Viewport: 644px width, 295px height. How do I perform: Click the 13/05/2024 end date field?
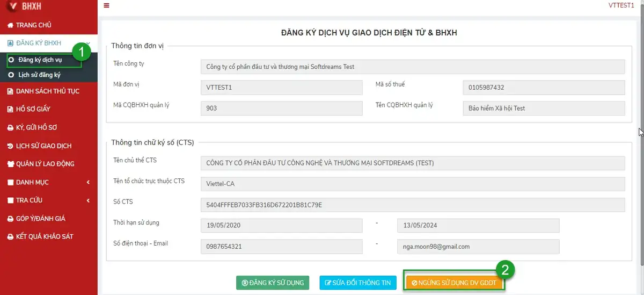pos(478,226)
